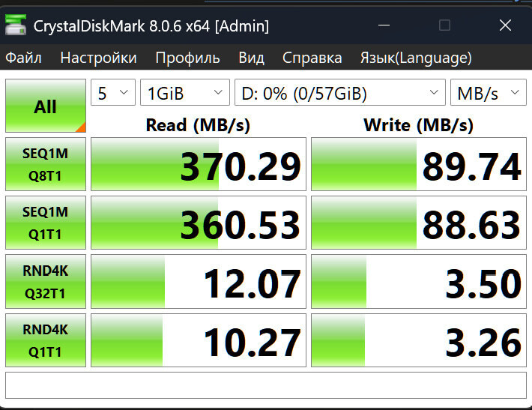Minimize the CrystalDiskMark window
The height and width of the screenshot is (410, 532).
(x=384, y=25)
